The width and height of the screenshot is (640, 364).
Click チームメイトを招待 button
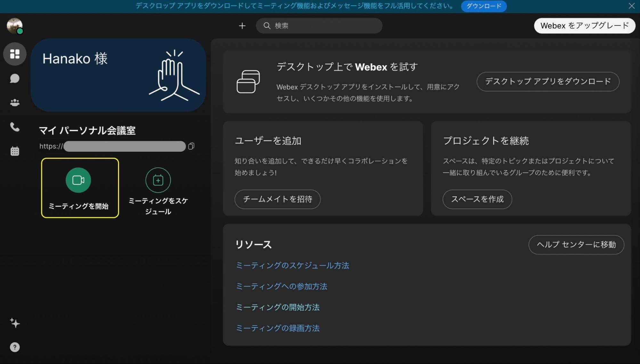(x=278, y=199)
